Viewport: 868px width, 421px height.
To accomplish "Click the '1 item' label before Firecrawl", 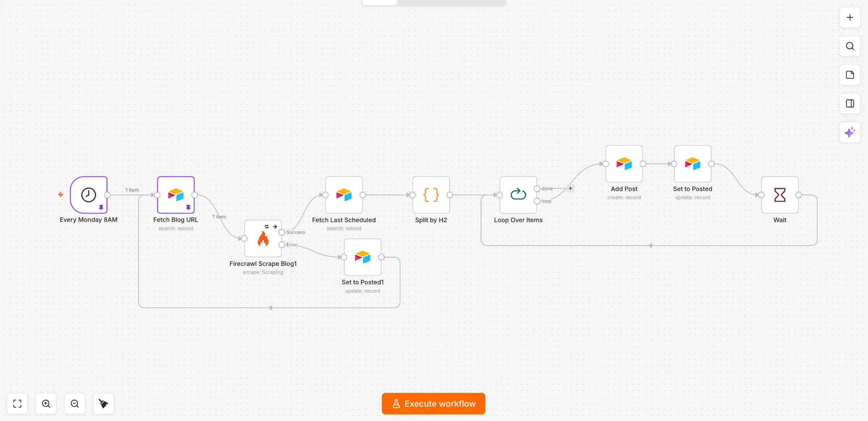I will [x=219, y=217].
